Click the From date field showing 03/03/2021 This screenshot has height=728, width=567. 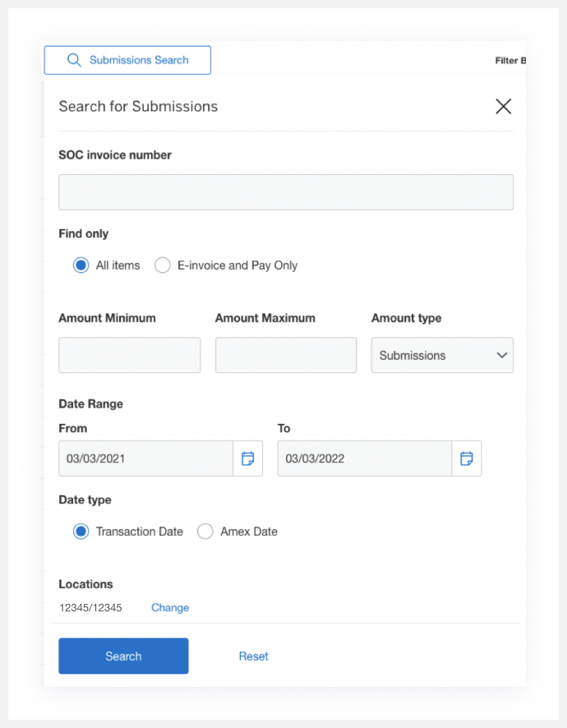[145, 458]
